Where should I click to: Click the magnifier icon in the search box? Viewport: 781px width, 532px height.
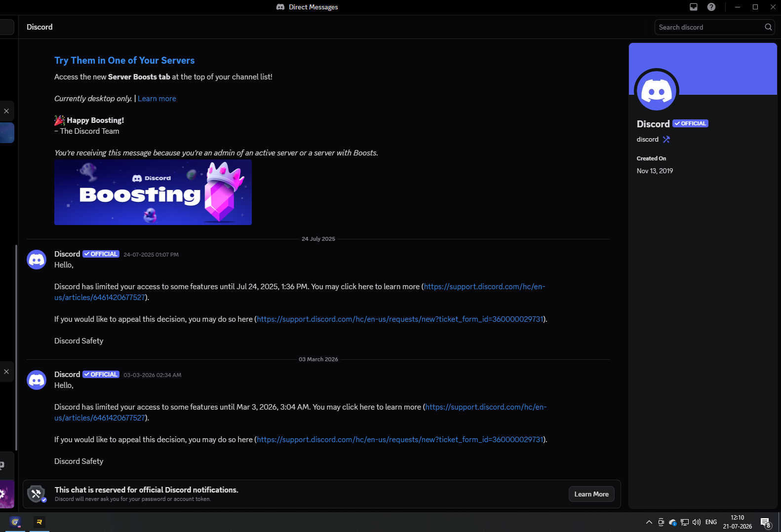tap(768, 27)
